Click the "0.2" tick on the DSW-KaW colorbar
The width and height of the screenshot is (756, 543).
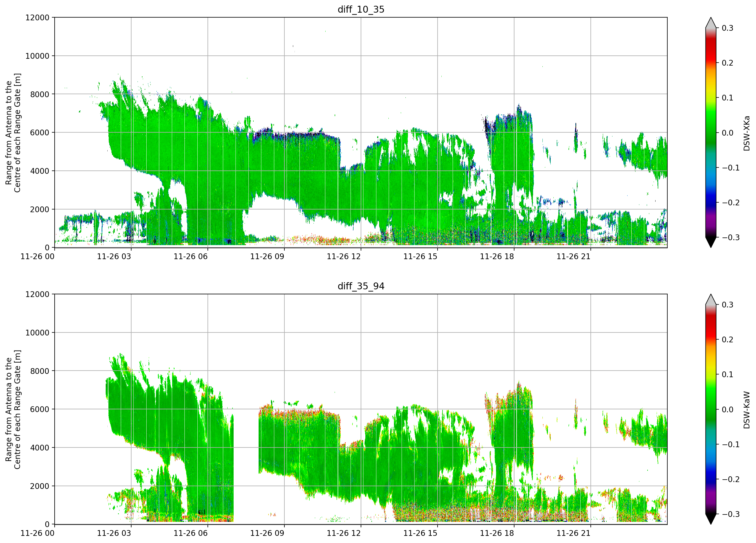(728, 340)
